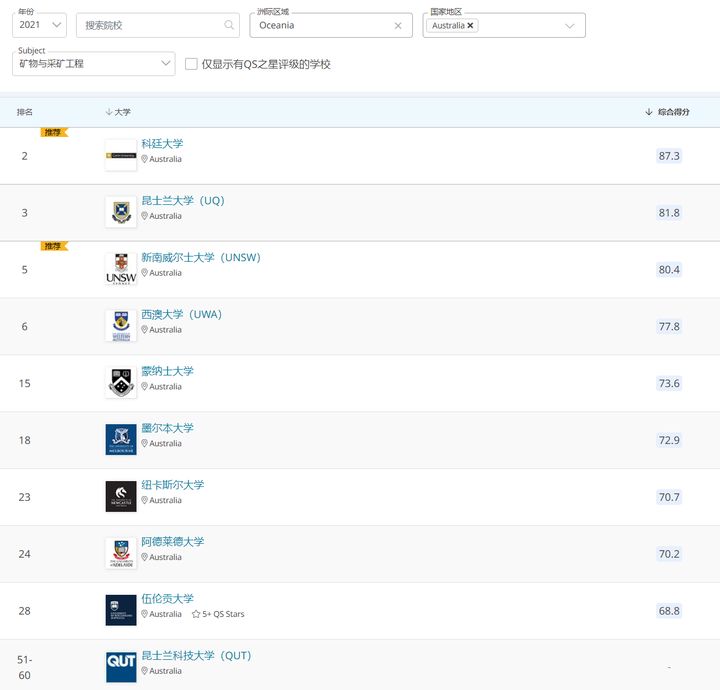Open the Subject dropdown for mining engineering

pyautogui.click(x=94, y=64)
